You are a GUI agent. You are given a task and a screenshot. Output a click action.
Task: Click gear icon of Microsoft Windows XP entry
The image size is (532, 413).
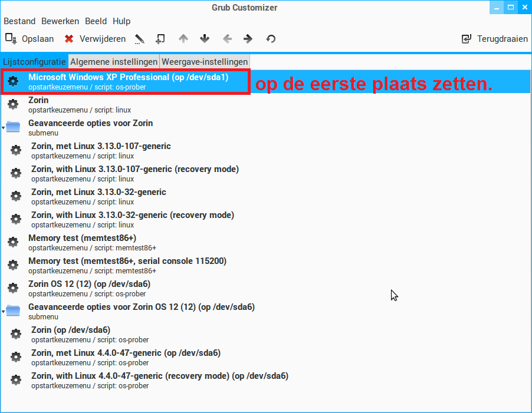pos(13,81)
